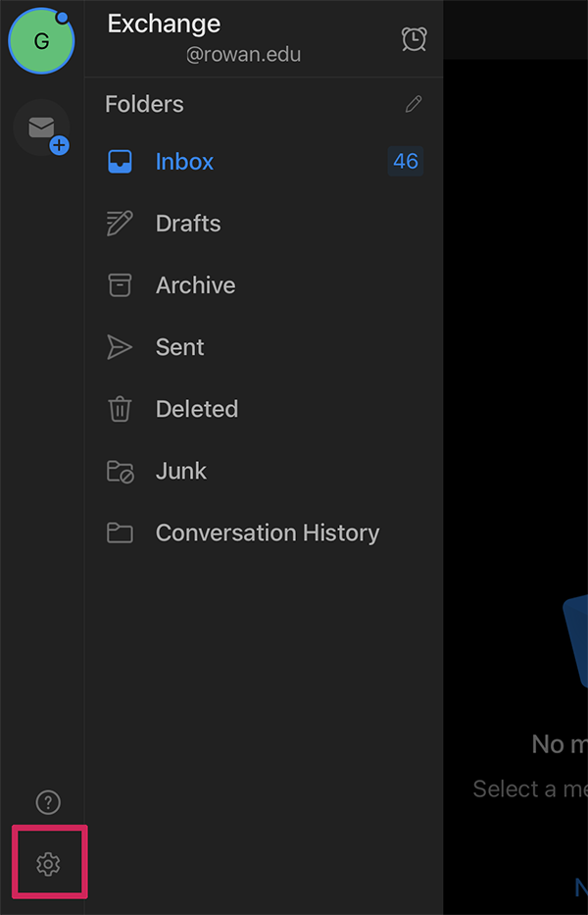
Task: Open Settings via the gear icon
Action: coord(48,863)
